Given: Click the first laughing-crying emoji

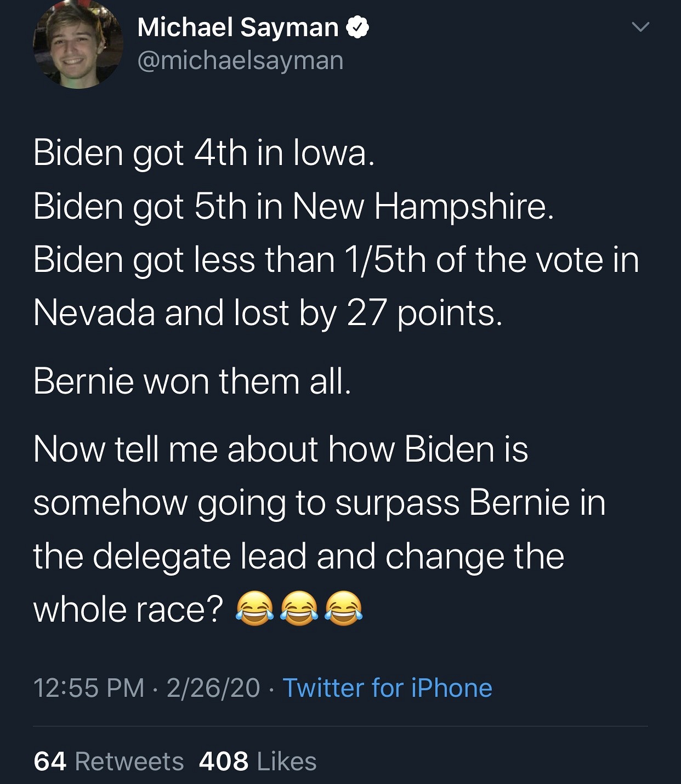Looking at the screenshot, I should (254, 609).
